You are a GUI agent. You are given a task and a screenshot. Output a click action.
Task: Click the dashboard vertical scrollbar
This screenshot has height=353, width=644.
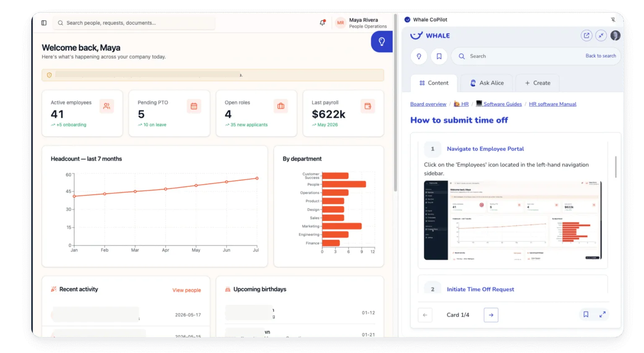395,103
